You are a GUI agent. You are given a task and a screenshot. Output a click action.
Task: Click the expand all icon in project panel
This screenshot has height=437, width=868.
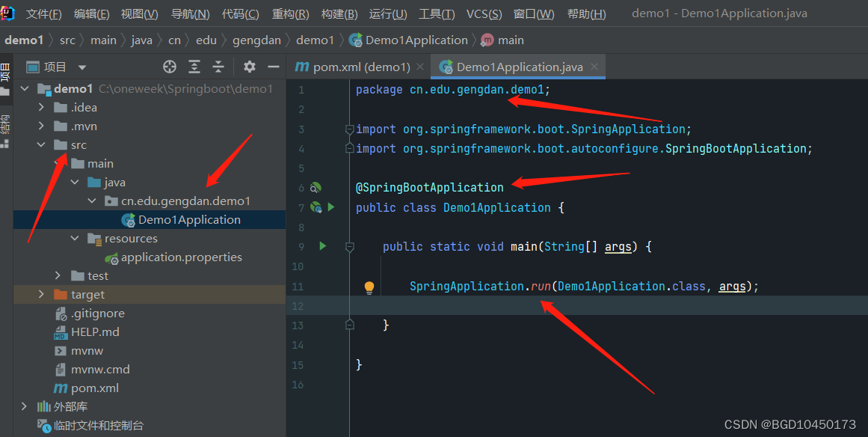coord(194,67)
